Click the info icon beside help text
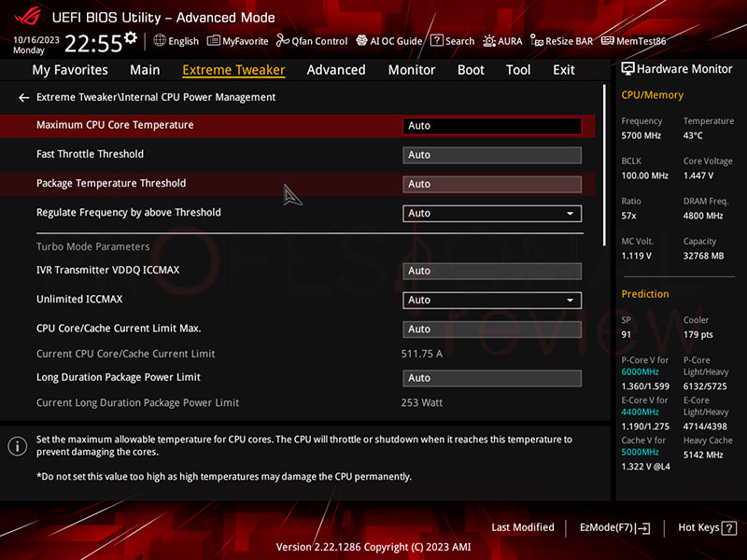This screenshot has height=560, width=747. pyautogui.click(x=18, y=446)
